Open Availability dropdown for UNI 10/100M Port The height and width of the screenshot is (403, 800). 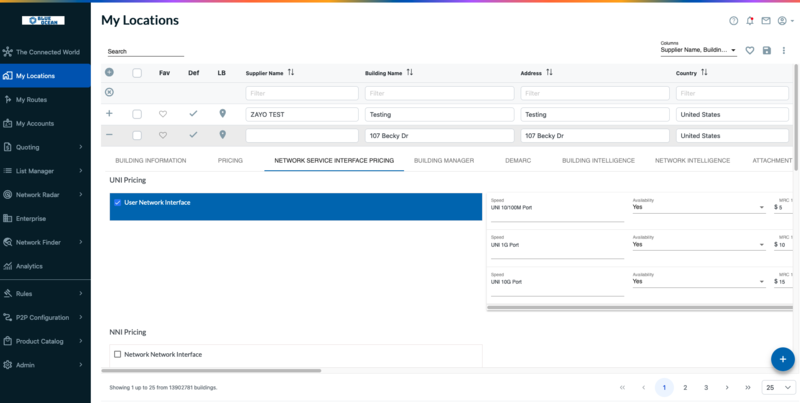tap(699, 207)
